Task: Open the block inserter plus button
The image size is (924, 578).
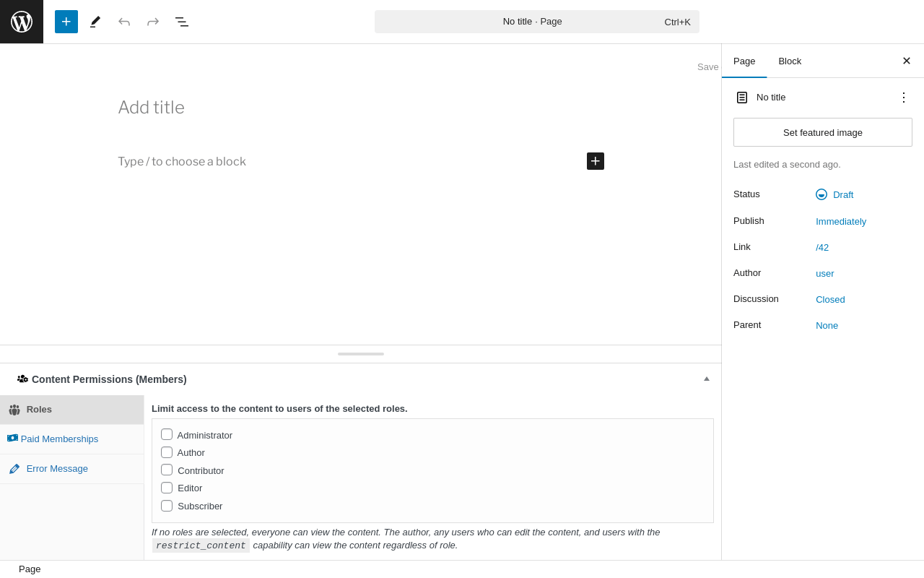Action: tap(66, 22)
